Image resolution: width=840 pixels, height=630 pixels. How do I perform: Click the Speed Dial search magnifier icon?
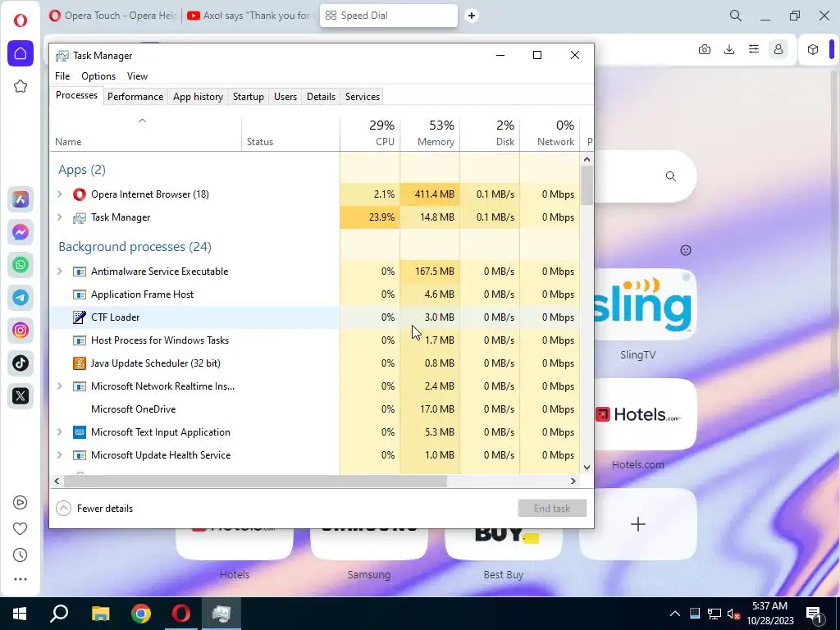(671, 176)
